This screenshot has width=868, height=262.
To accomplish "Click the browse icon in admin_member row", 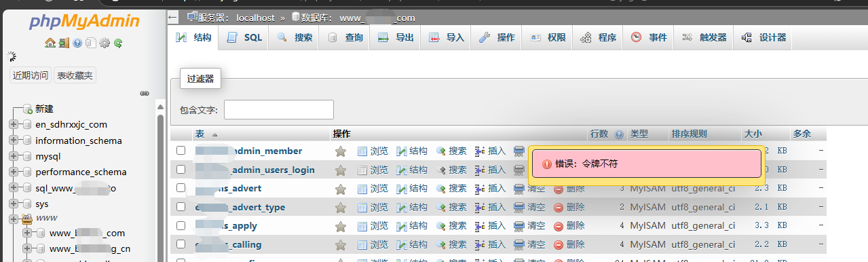I will click(362, 151).
